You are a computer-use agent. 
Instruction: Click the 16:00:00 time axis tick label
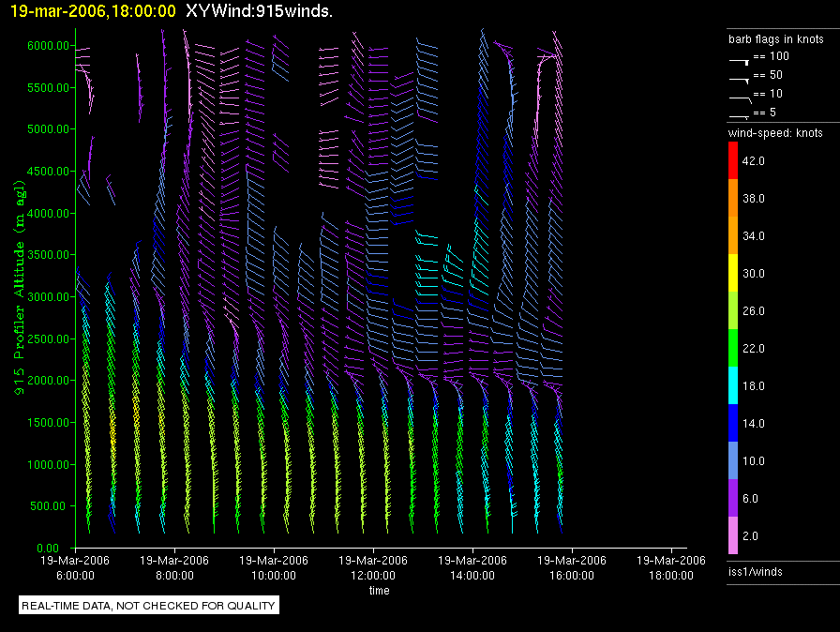click(573, 567)
